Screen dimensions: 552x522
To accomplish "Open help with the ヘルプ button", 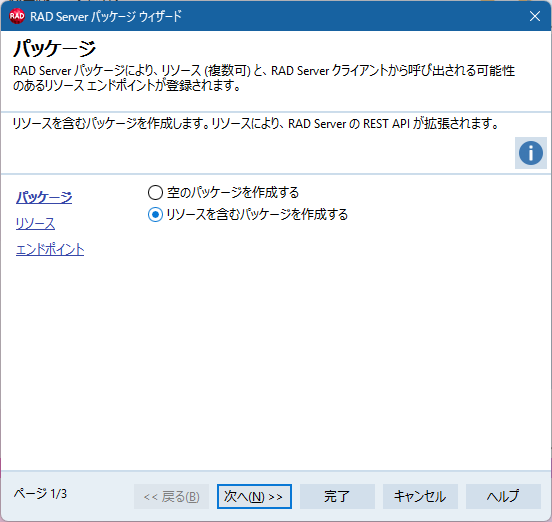I will point(503,496).
